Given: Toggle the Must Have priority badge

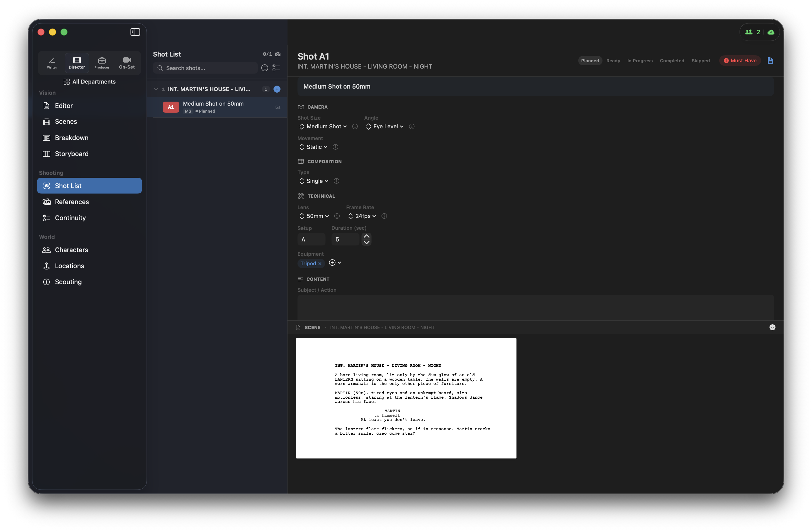Looking at the screenshot, I should point(740,61).
